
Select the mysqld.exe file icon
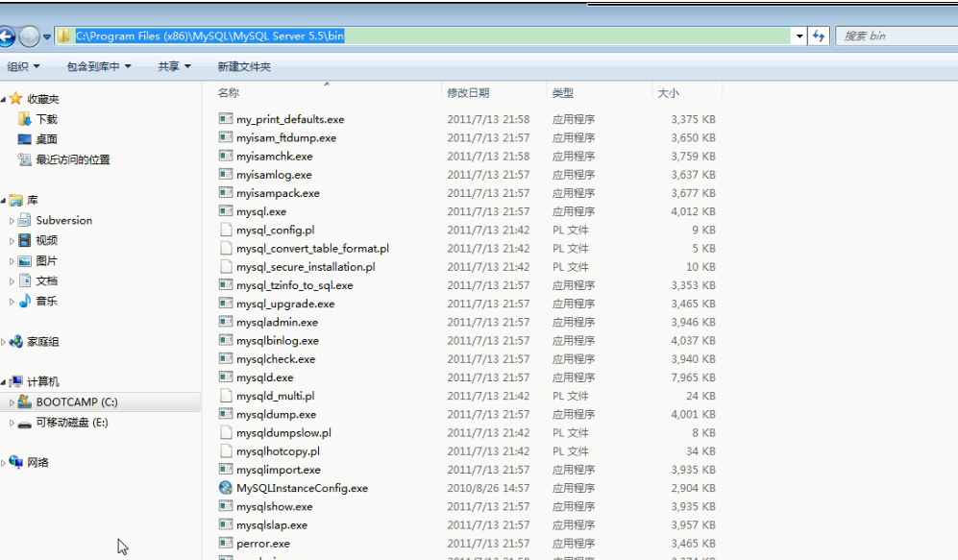coord(226,377)
